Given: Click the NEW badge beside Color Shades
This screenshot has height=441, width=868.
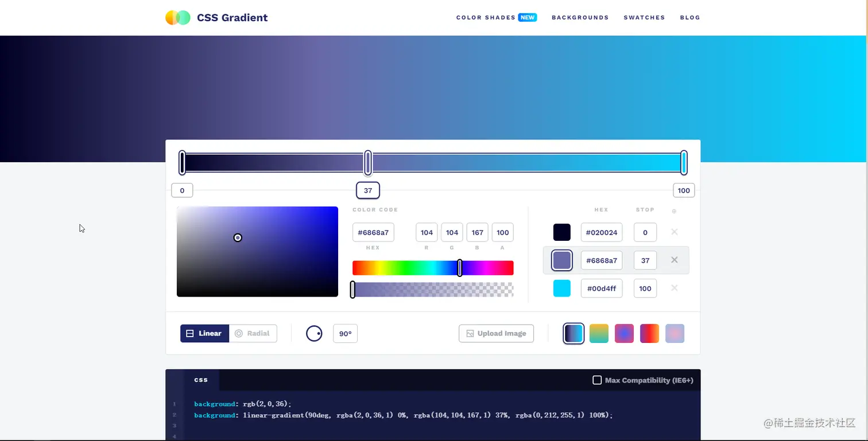Looking at the screenshot, I should (528, 18).
